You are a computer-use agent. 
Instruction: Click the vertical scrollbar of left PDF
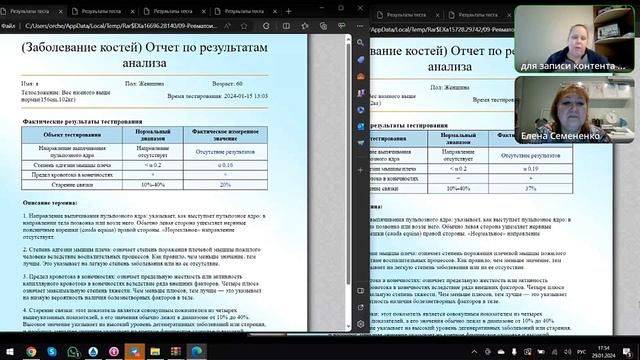coord(348,163)
